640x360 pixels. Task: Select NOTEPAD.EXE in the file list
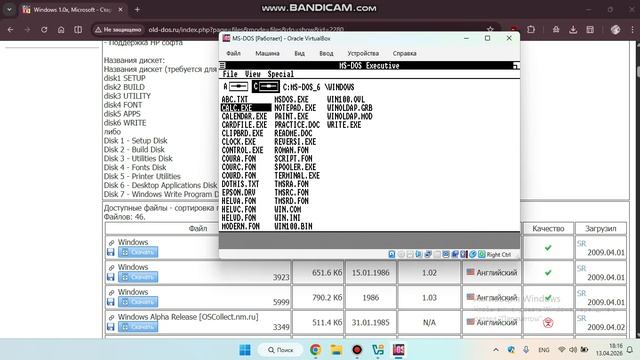click(x=295, y=108)
